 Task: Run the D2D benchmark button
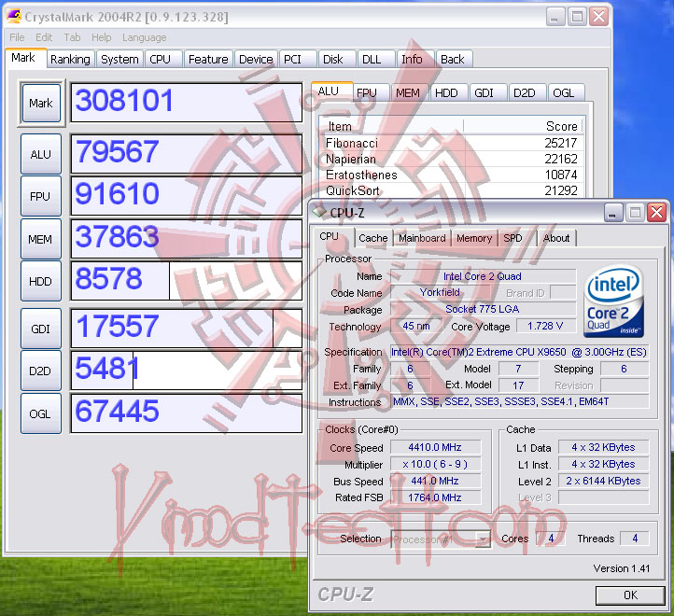pyautogui.click(x=41, y=371)
